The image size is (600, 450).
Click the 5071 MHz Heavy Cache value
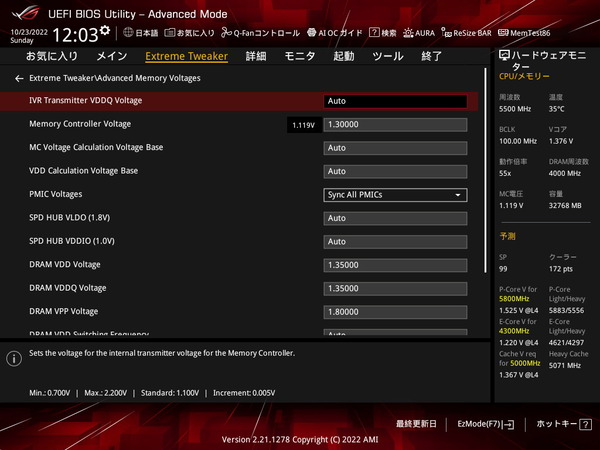coord(565,366)
